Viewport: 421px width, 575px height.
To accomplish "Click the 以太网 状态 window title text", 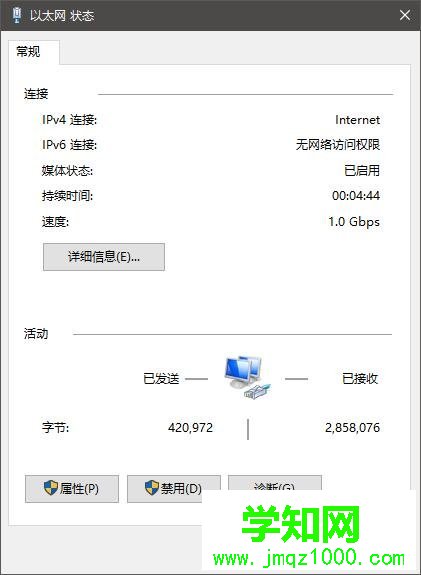I will click(x=62, y=15).
